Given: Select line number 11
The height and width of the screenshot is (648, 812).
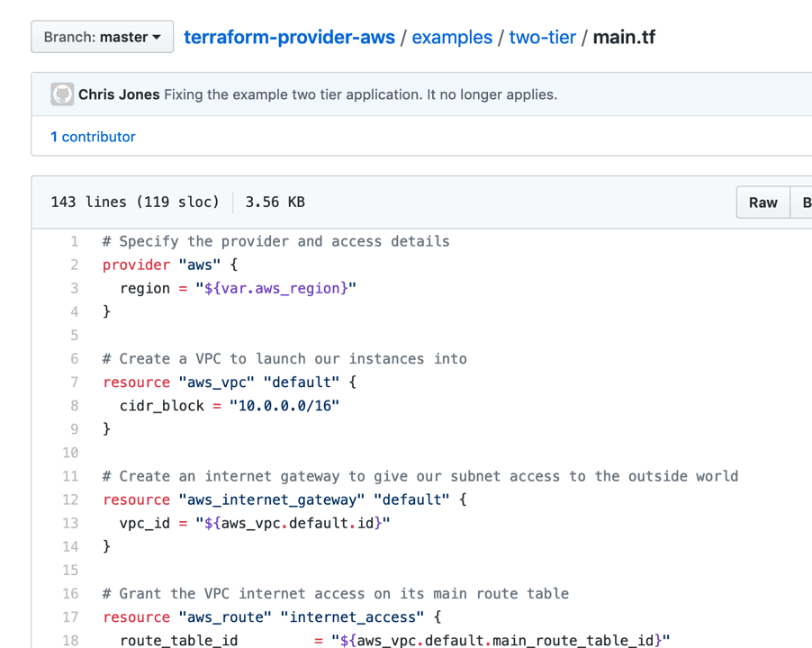Looking at the screenshot, I should 70,476.
